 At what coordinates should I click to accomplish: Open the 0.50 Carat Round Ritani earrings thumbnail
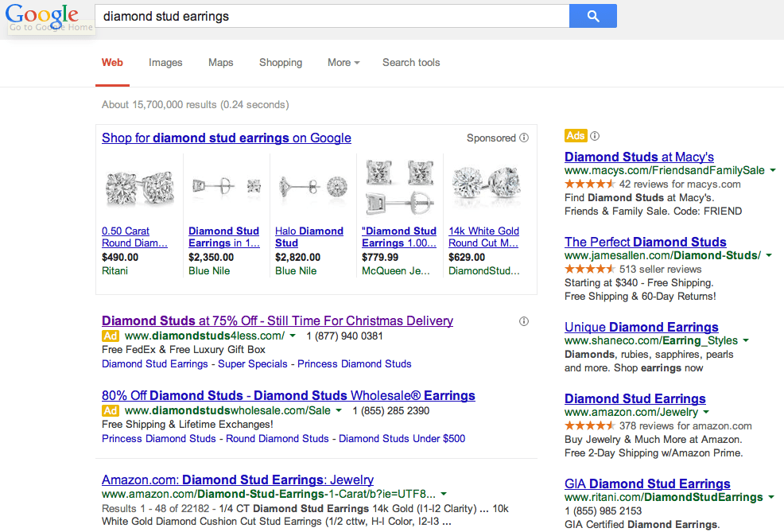pos(140,187)
